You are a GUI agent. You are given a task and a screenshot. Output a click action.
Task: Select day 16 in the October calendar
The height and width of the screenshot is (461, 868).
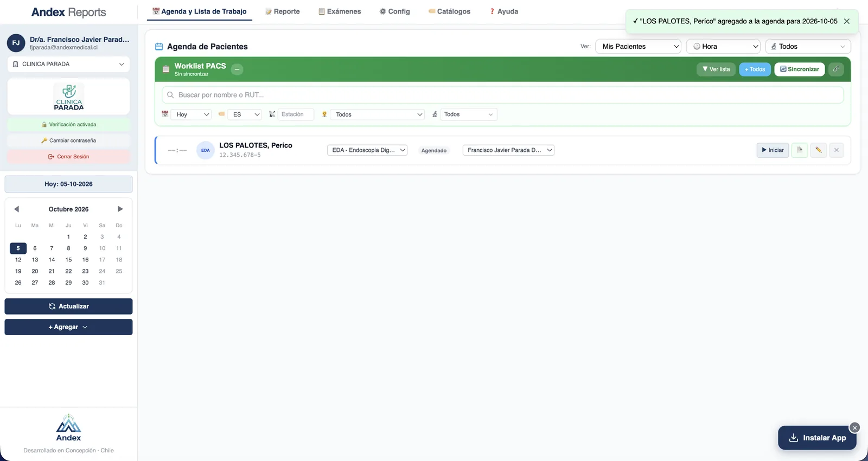pyautogui.click(x=85, y=260)
